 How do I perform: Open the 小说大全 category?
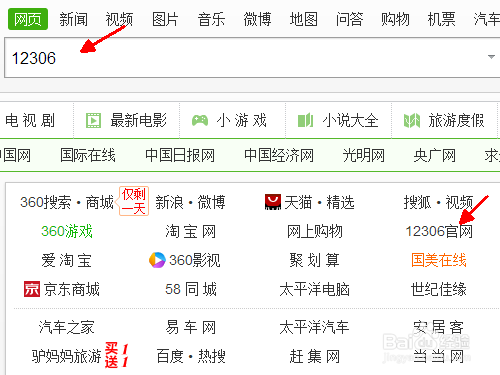click(x=350, y=120)
